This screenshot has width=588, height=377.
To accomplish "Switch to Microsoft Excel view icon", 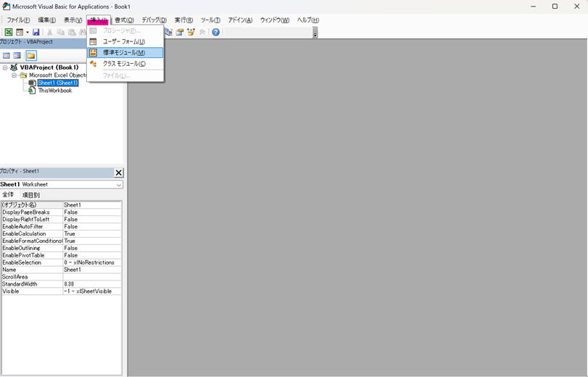I will 8,32.
